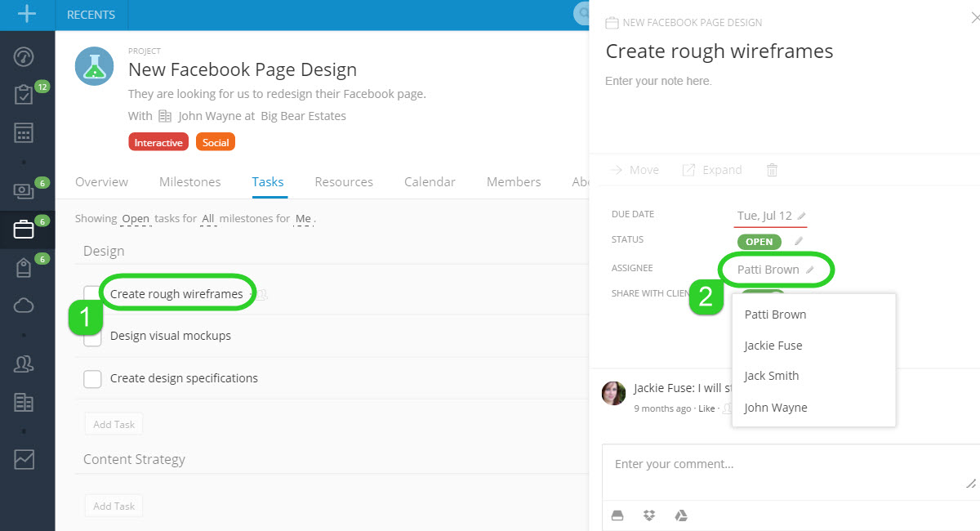This screenshot has width=980, height=531.
Task: Open the John Wayne contact link
Action: pos(208,116)
